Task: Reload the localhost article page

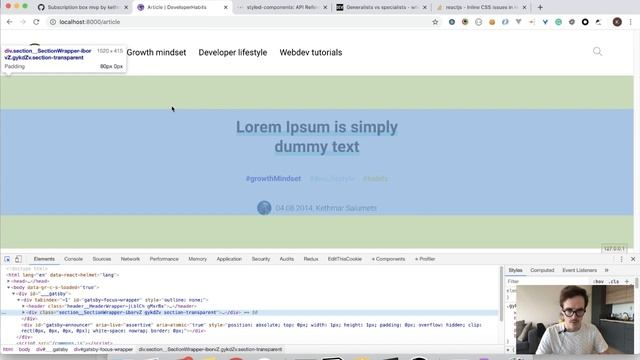Action: coord(36,22)
